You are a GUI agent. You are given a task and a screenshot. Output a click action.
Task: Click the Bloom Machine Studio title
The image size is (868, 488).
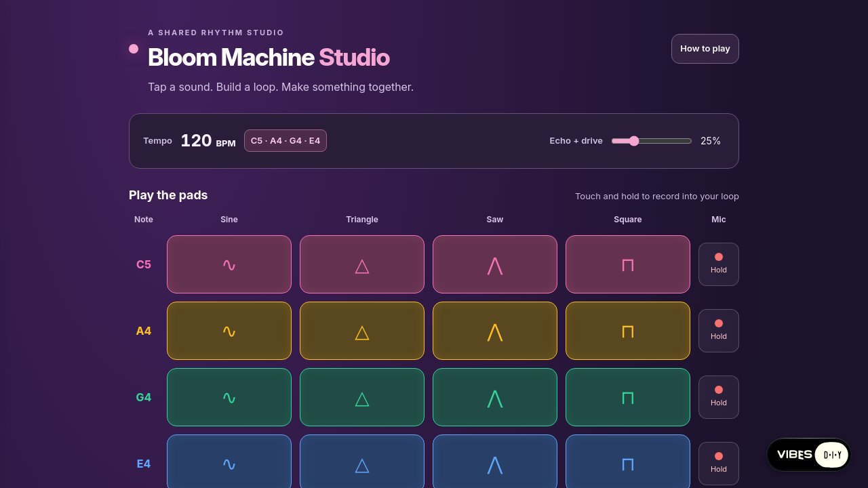(x=269, y=58)
